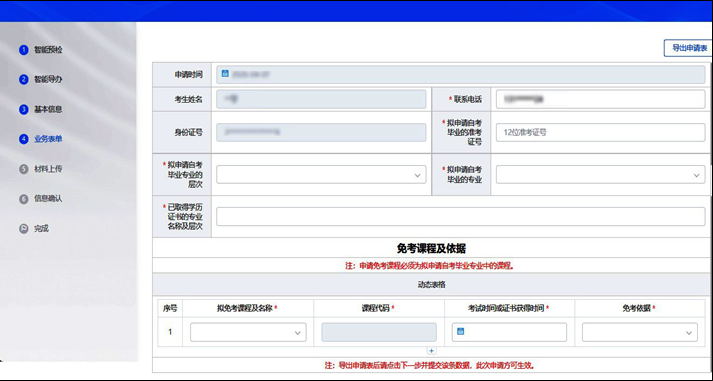Screen dimensions: 713x381
Task: Click bottom red note about 导出申请表
Action: (429, 366)
